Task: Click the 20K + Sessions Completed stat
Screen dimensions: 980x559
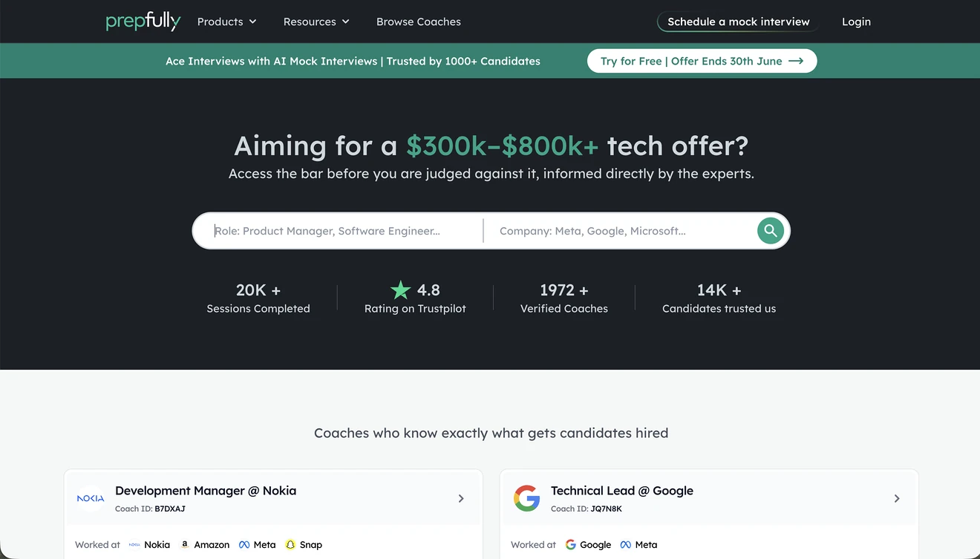Action: click(x=258, y=298)
